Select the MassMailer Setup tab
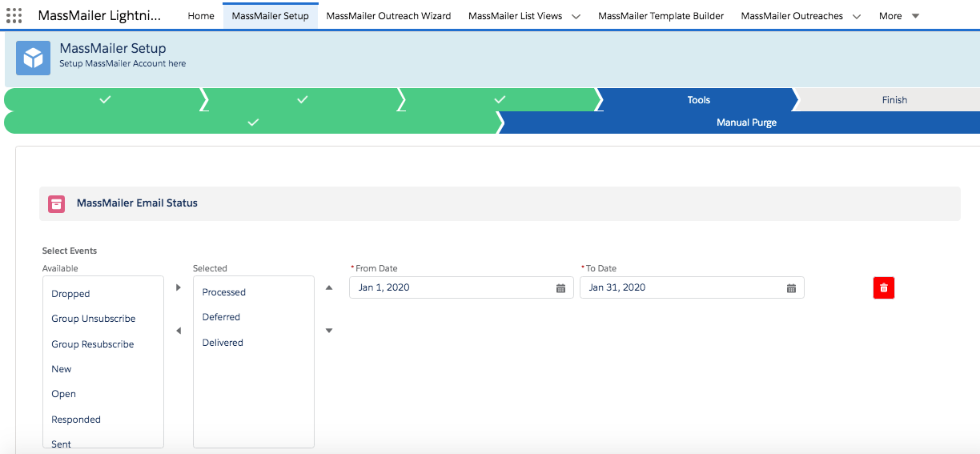Screen dimensions: 980x454 click(x=271, y=16)
